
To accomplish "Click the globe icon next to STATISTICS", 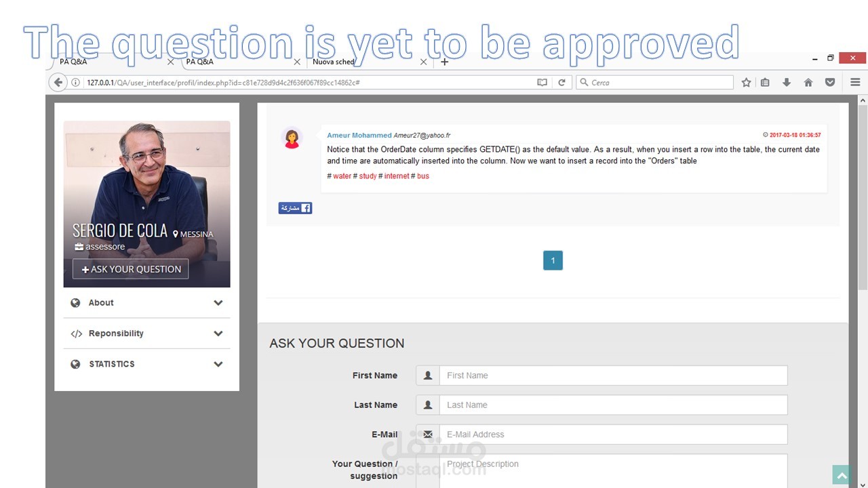I will coord(75,364).
